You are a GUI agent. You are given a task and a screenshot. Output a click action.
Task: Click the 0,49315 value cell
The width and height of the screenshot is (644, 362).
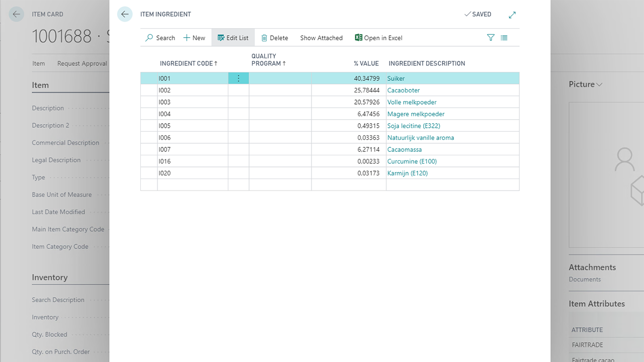pyautogui.click(x=349, y=126)
